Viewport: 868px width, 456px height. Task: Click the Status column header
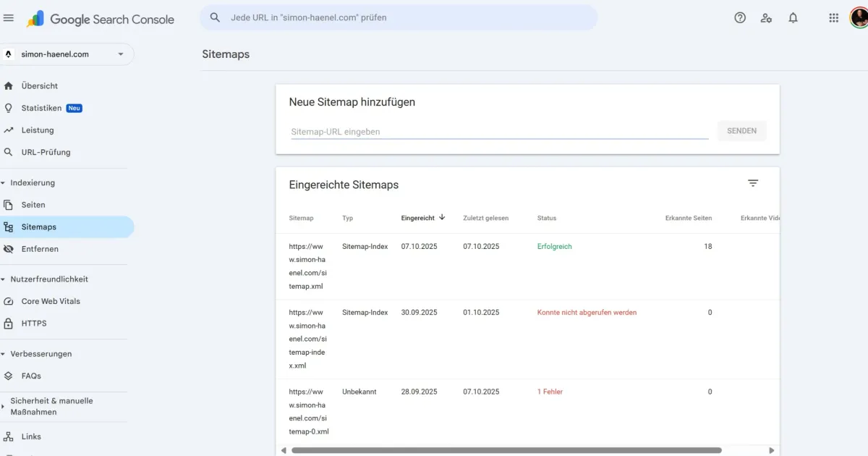pyautogui.click(x=547, y=218)
